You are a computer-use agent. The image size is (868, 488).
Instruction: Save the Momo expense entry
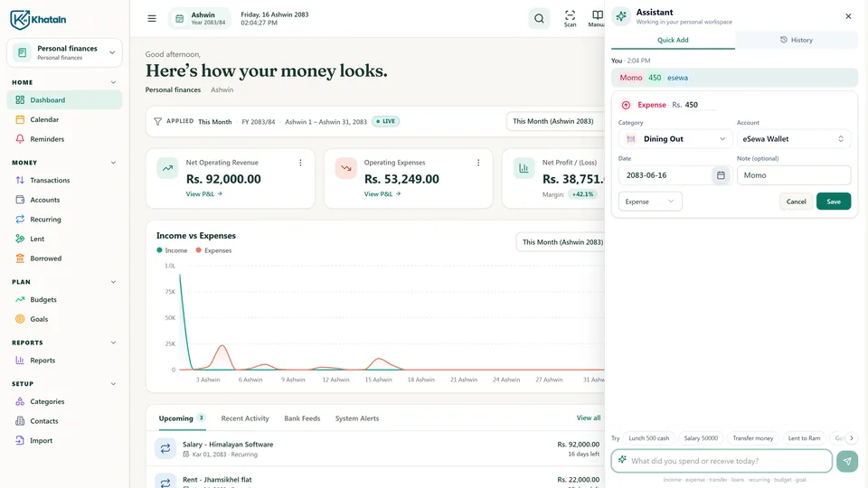[833, 202]
